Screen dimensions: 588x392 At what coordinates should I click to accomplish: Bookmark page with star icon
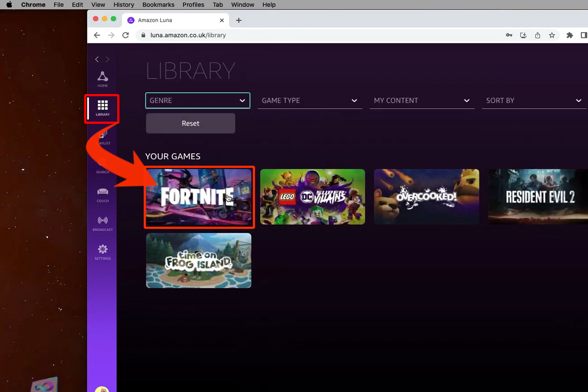552,35
